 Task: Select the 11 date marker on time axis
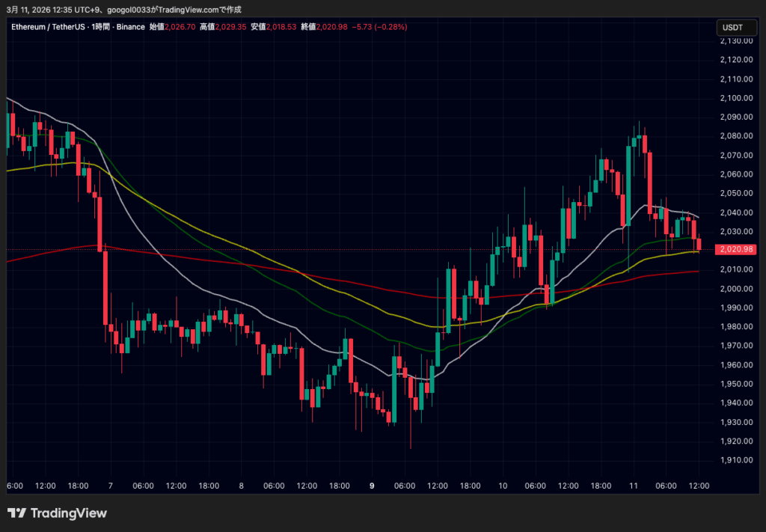pyautogui.click(x=633, y=486)
